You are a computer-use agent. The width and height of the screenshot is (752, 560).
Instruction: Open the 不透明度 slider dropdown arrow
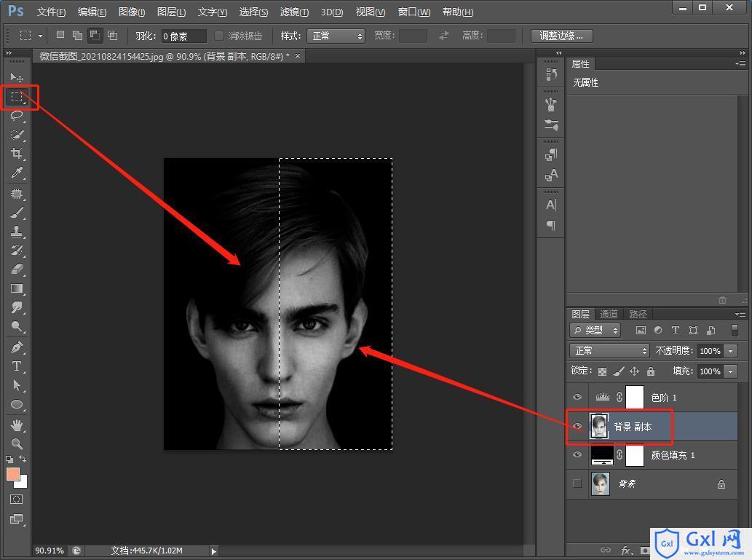731,351
